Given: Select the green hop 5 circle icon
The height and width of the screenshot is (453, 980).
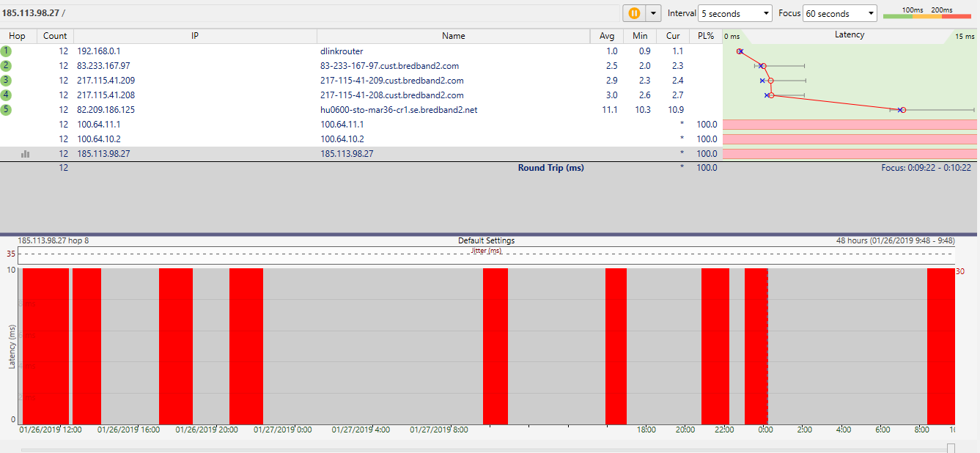Looking at the screenshot, I should (x=7, y=110).
